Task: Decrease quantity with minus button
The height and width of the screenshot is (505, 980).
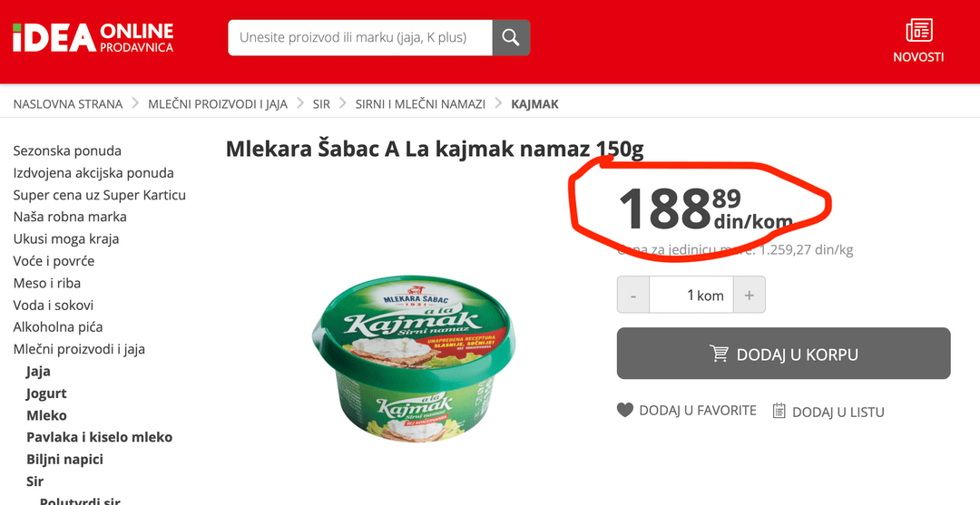Action: click(x=633, y=295)
